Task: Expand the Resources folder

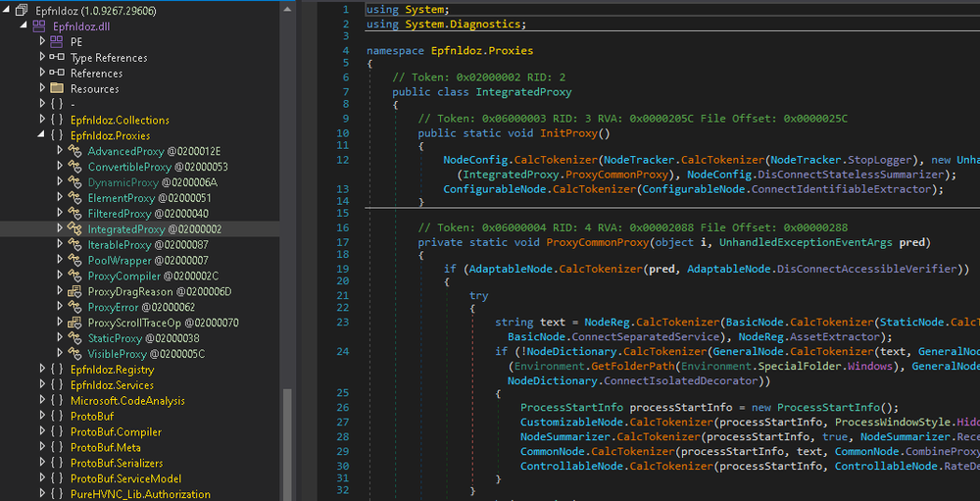Action: 42,88
